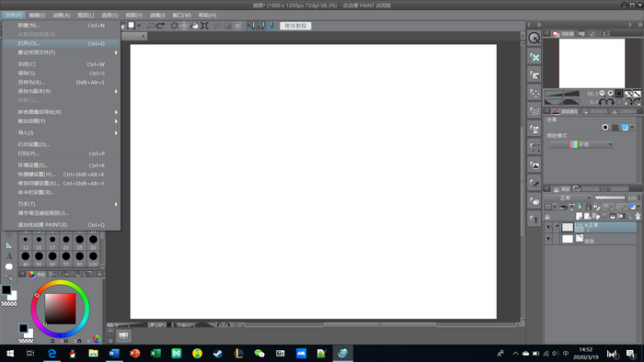This screenshot has width=644, height=362.
Task: Click the 使用教程 tutorial button
Action: (295, 26)
